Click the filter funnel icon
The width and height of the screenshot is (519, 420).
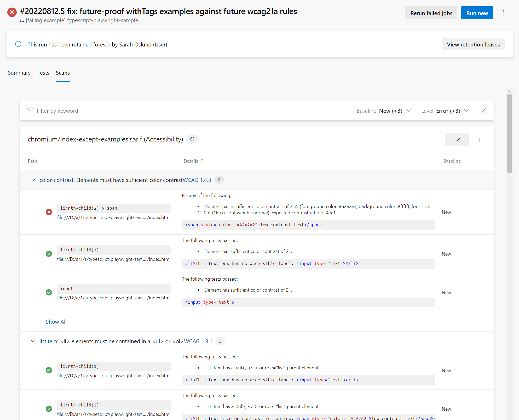click(30, 111)
